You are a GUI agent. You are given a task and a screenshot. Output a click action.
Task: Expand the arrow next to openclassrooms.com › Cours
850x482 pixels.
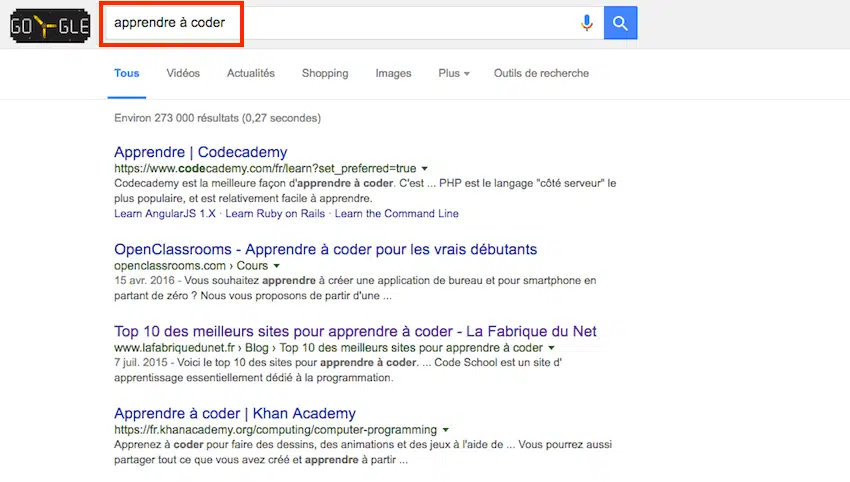(x=277, y=266)
